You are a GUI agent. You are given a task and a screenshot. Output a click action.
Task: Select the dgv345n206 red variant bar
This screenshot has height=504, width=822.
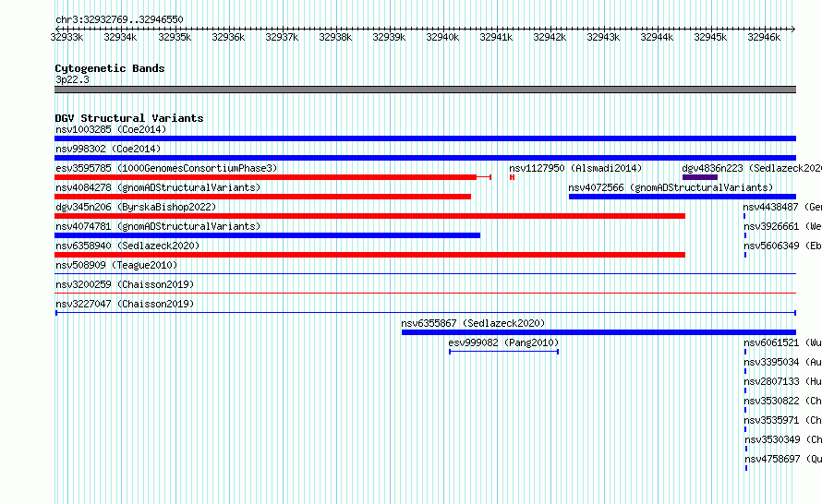pyautogui.click(x=369, y=216)
